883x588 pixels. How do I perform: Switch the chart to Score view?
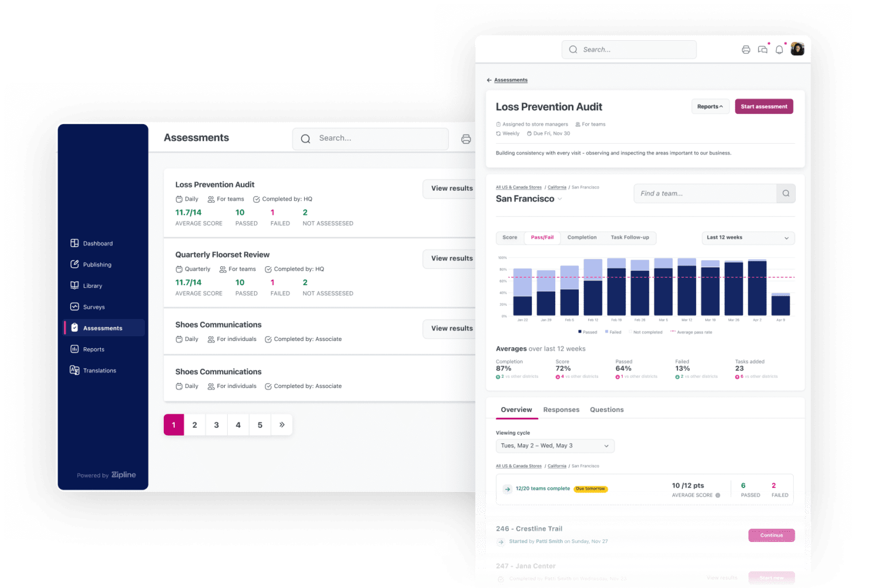pos(510,237)
